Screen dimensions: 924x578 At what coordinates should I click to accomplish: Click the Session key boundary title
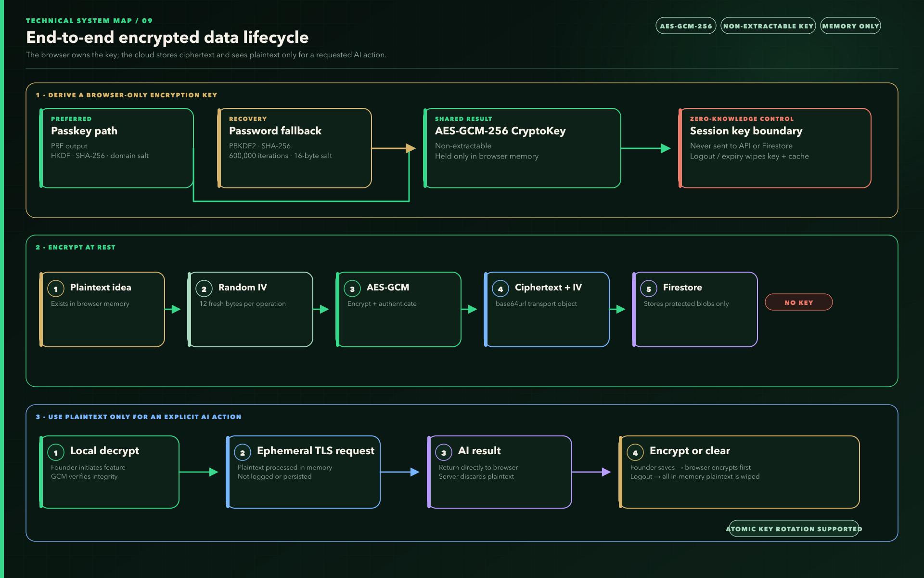click(x=746, y=131)
